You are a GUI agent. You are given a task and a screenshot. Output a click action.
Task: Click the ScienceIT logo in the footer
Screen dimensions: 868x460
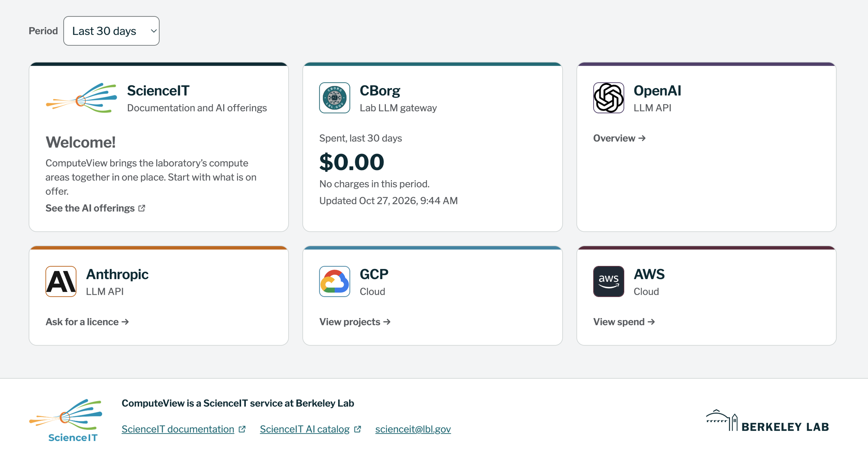pyautogui.click(x=66, y=420)
